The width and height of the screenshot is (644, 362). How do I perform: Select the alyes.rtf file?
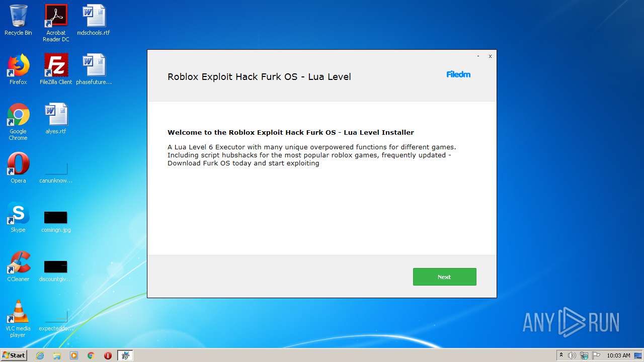[56, 119]
